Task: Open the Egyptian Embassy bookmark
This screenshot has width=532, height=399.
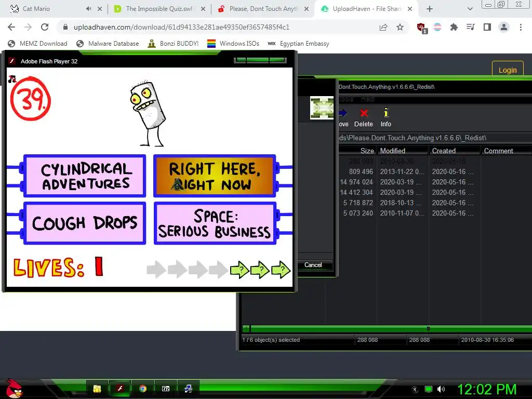Action: click(x=299, y=44)
